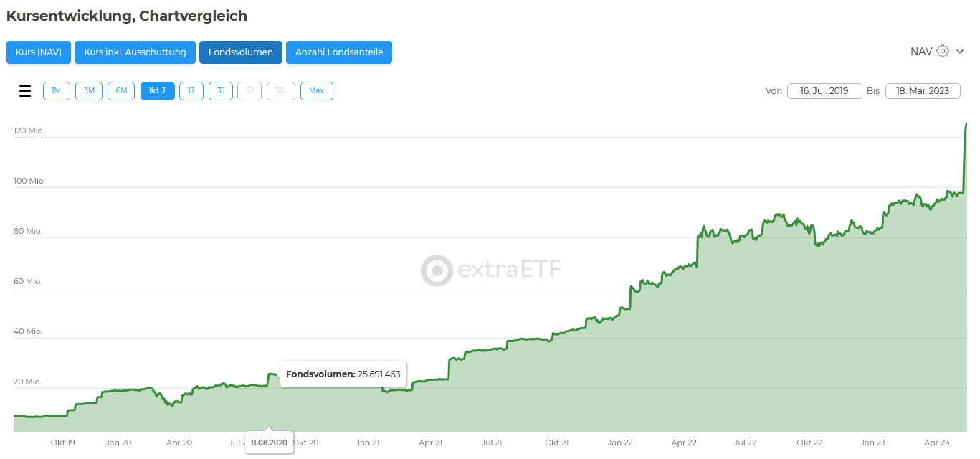Choose the lfd. J range button

tap(158, 91)
